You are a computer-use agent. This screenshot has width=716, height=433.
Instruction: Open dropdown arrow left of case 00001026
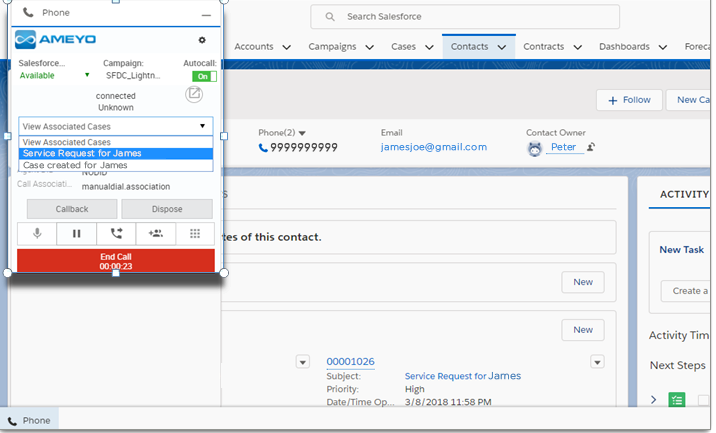(303, 362)
